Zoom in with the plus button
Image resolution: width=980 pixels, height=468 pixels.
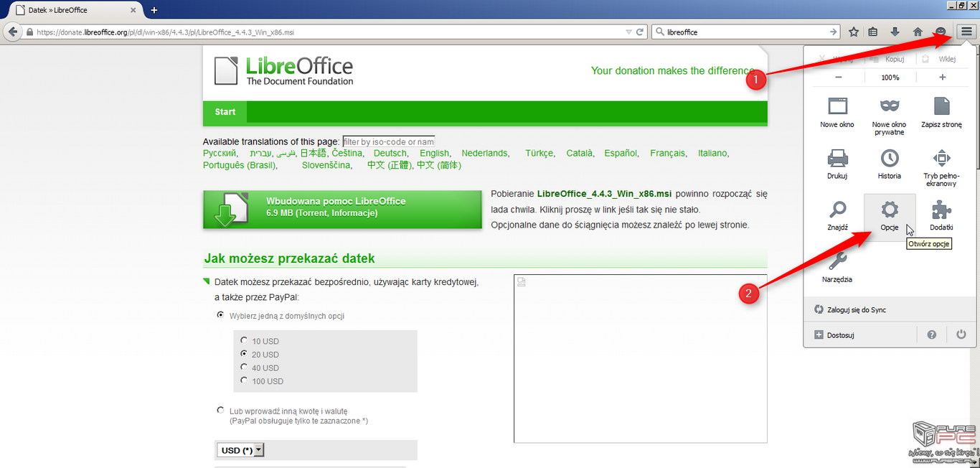tap(942, 78)
